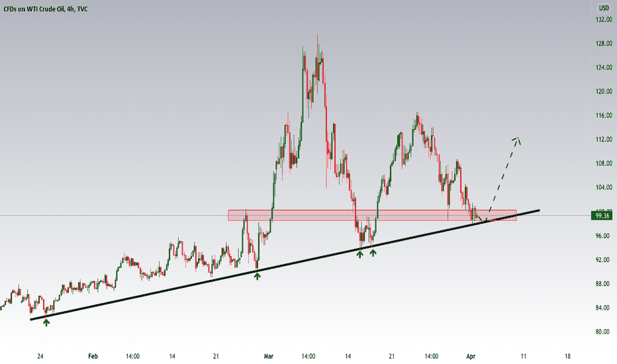617x364 pixels.
Task: Click the 84.00 price axis label
Action: point(604,308)
